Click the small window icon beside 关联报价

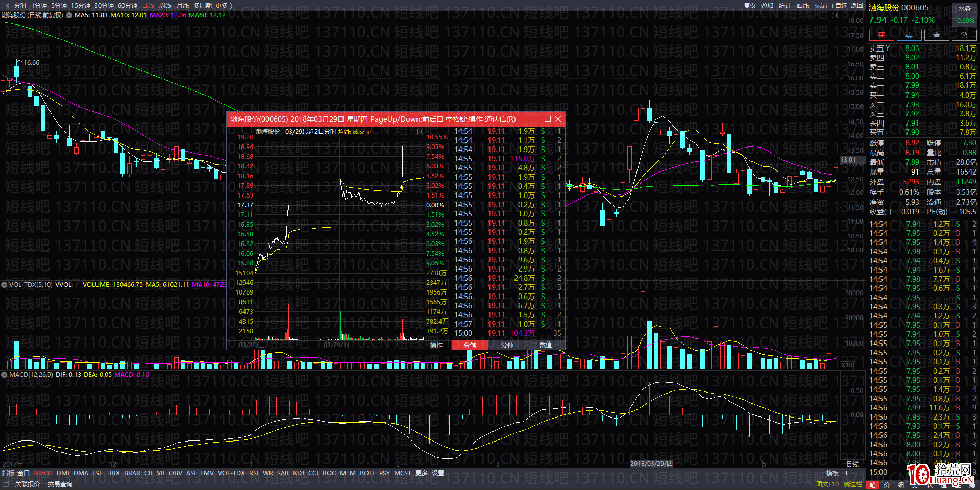click(x=6, y=483)
